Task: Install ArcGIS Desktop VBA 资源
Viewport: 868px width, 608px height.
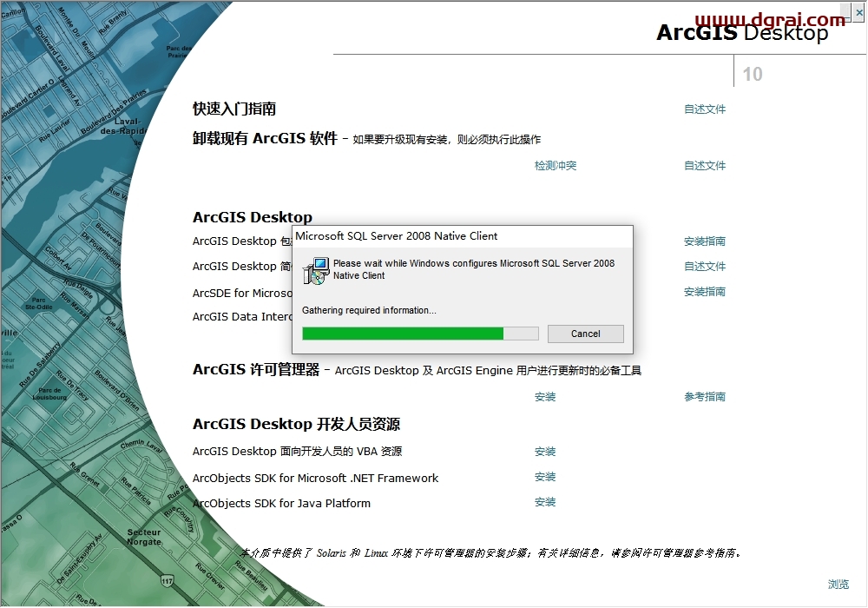Action: point(545,452)
